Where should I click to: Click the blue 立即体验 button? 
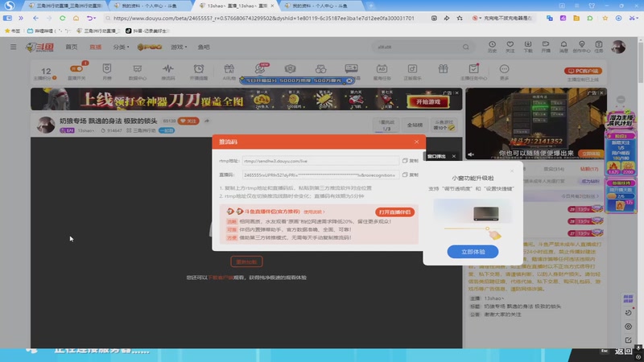(473, 252)
